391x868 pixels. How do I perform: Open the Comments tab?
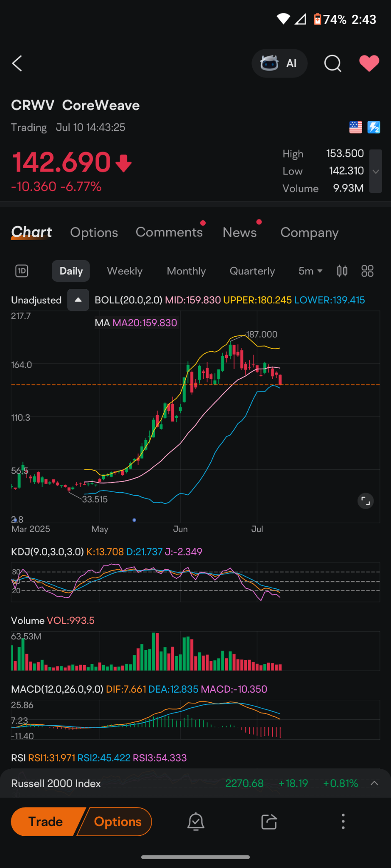169,232
